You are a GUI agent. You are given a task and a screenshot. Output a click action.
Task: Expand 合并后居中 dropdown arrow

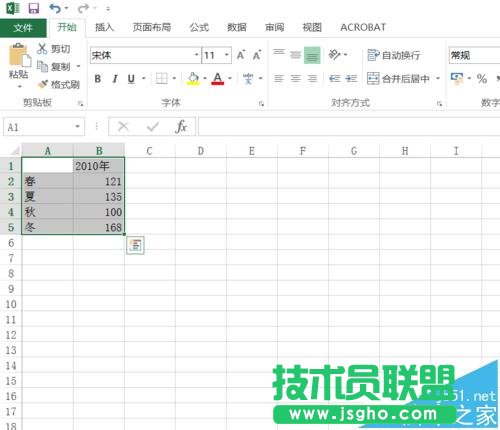point(438,79)
